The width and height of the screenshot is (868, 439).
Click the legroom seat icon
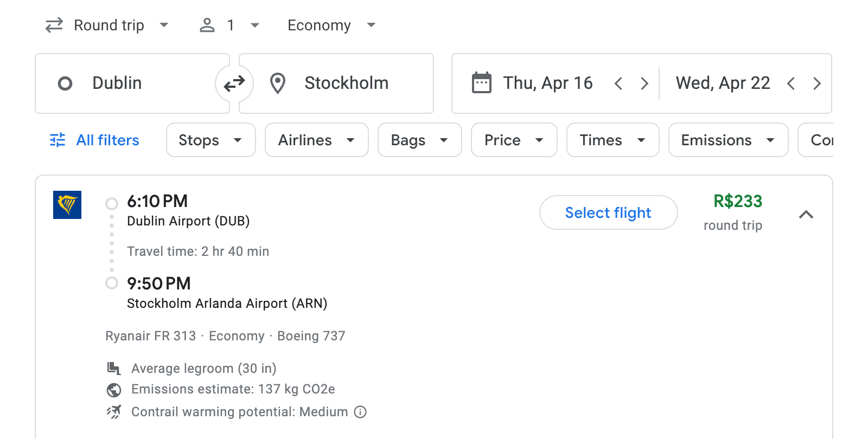pyautogui.click(x=113, y=368)
